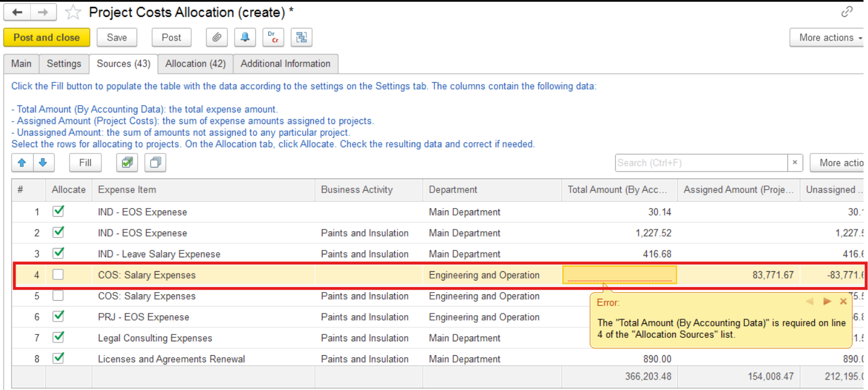Open the Settings tab
868x390 pixels.
coord(64,64)
